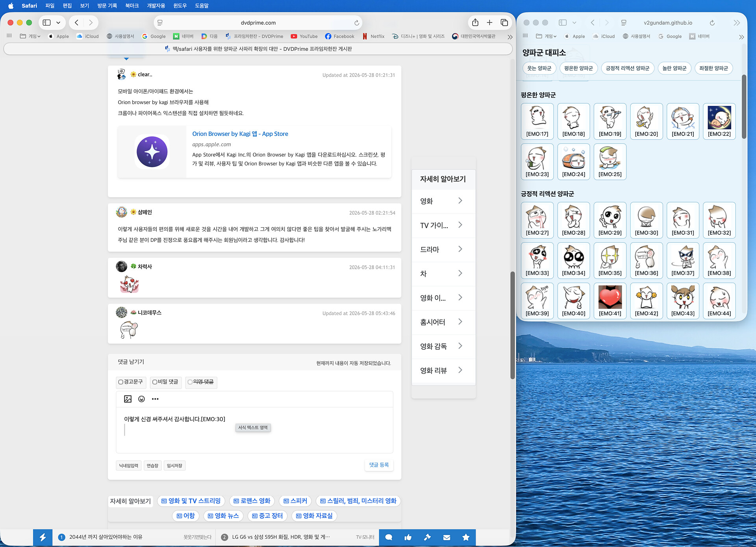Select the EMO:30 emoticon
This screenshot has height=547, width=756.
click(x=647, y=220)
